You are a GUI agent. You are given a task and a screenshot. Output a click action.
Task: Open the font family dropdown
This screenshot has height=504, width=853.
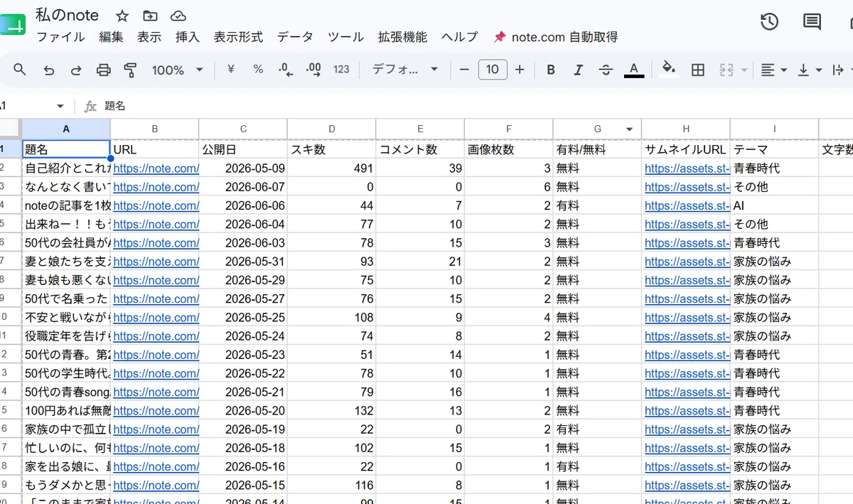pyautogui.click(x=405, y=70)
